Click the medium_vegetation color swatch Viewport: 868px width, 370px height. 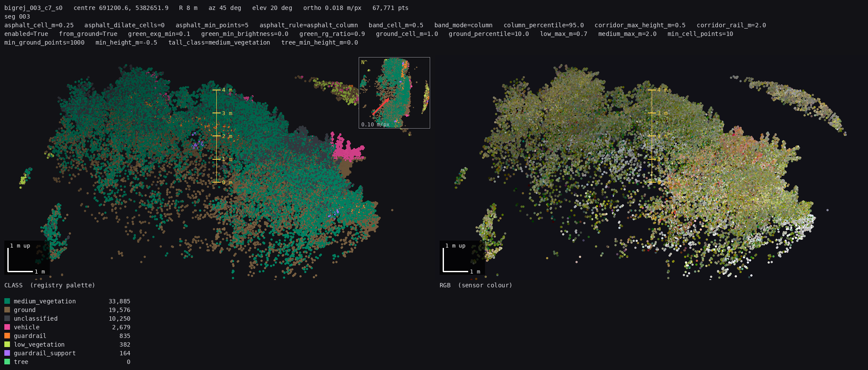pyautogui.click(x=7, y=301)
